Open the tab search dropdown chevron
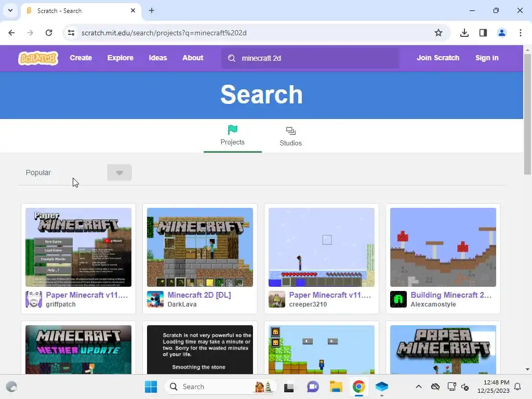The image size is (532, 399). point(10,10)
